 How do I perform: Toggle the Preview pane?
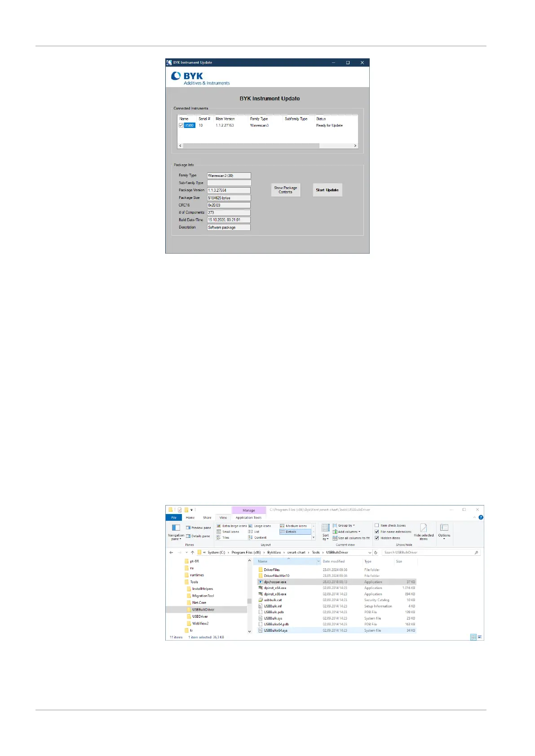tap(199, 528)
